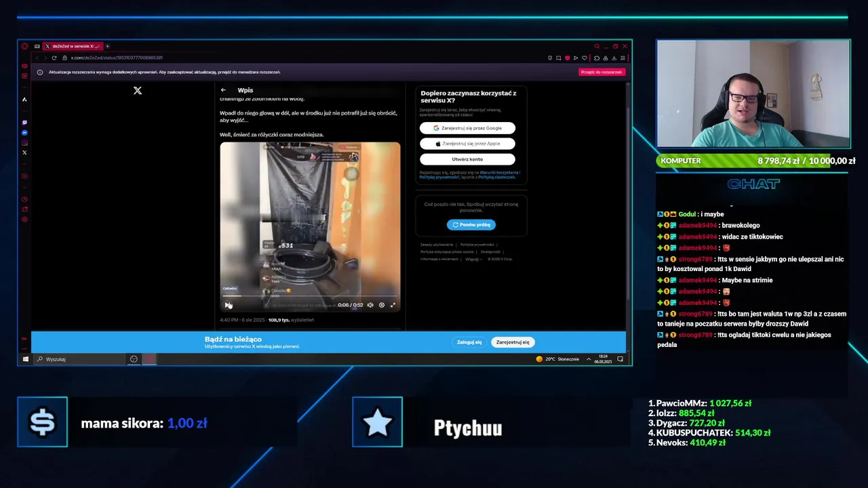Open the player icon in Opera sidebar
Viewport: 868px width, 488px height.
click(x=24, y=176)
